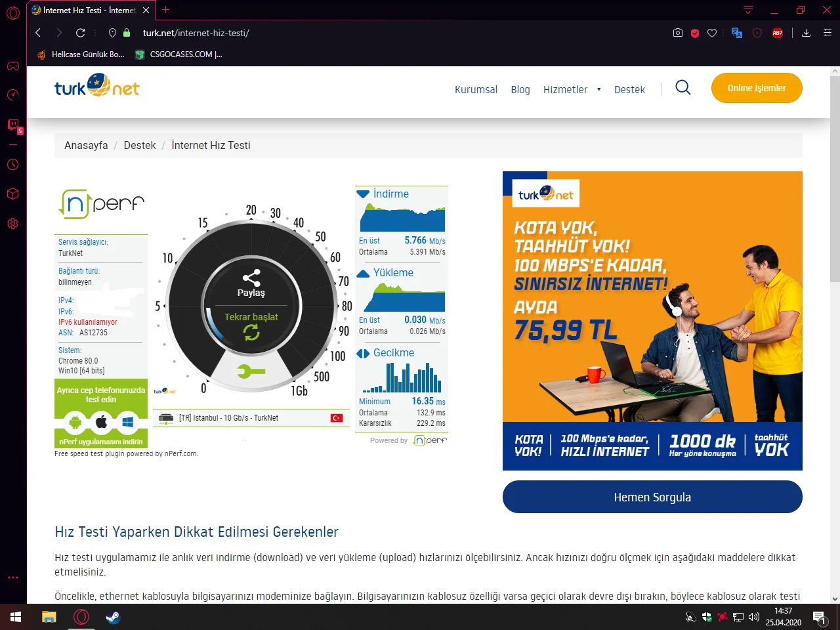
Task: Expand the Hizmetler dropdown menu
Action: click(572, 90)
